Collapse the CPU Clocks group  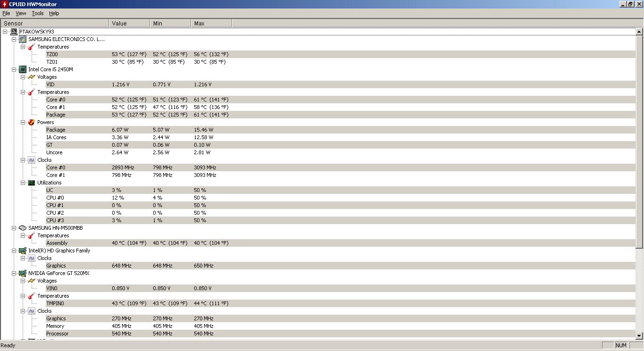[x=23, y=160]
